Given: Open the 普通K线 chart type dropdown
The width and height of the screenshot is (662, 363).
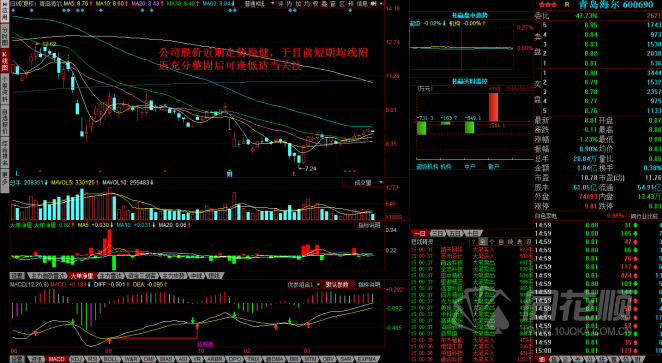Looking at the screenshot, I should pos(260,3).
